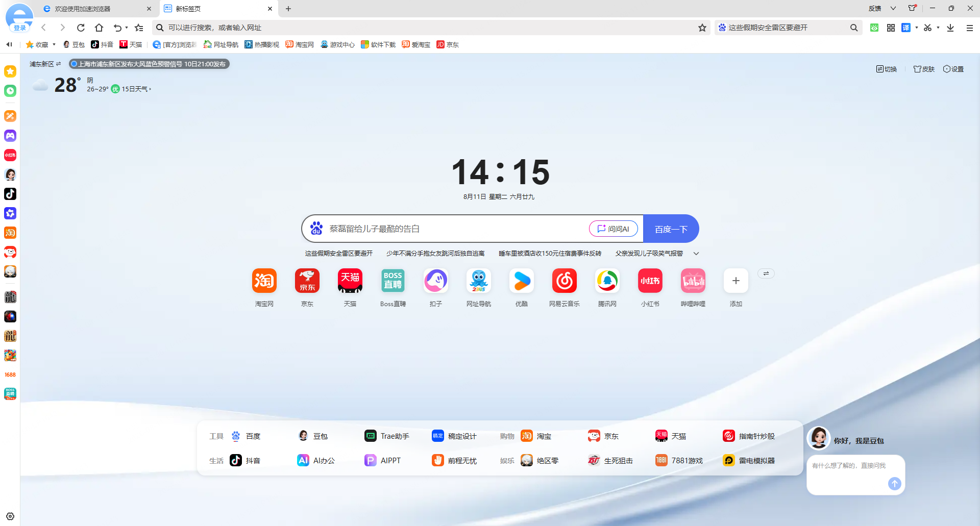
Task: Open the 爱淘宝 bookmark
Action: [x=416, y=44]
